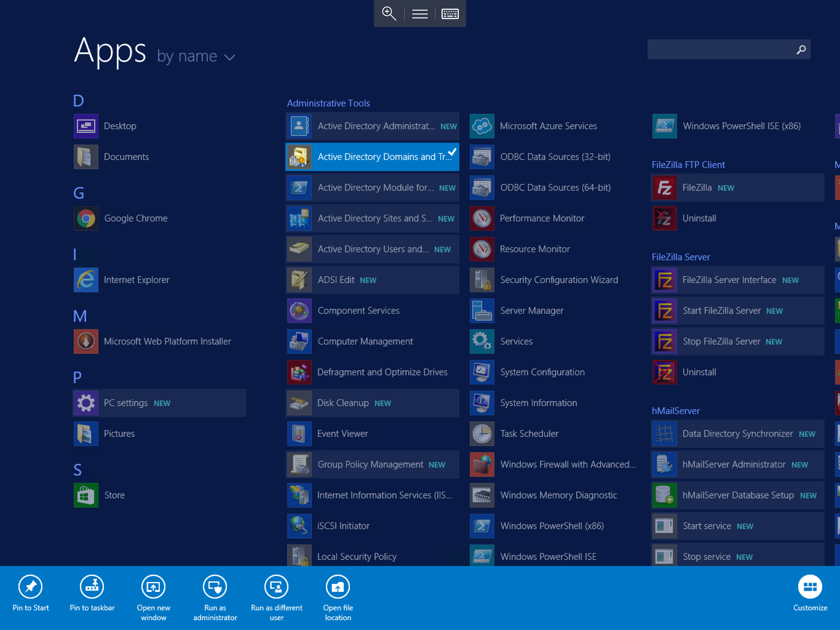The image size is (840, 630).
Task: Open FileZilla Server Interface icon
Action: tap(664, 280)
